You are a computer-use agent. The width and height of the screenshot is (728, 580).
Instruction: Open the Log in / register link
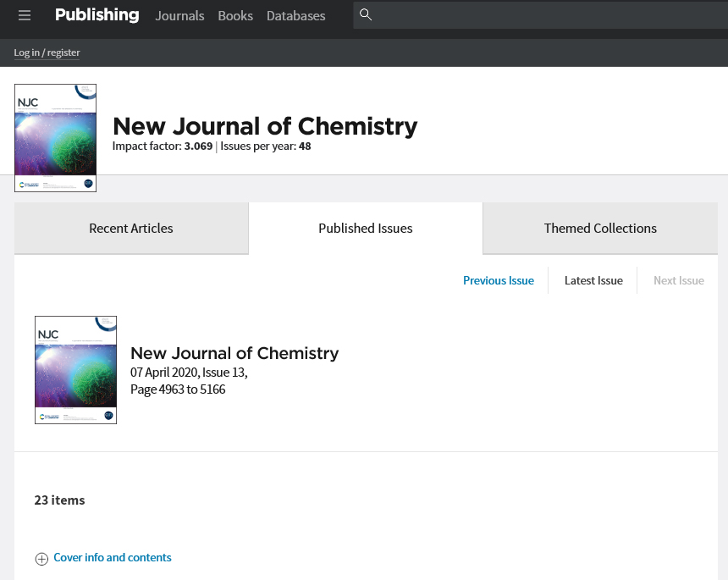pyautogui.click(x=47, y=52)
